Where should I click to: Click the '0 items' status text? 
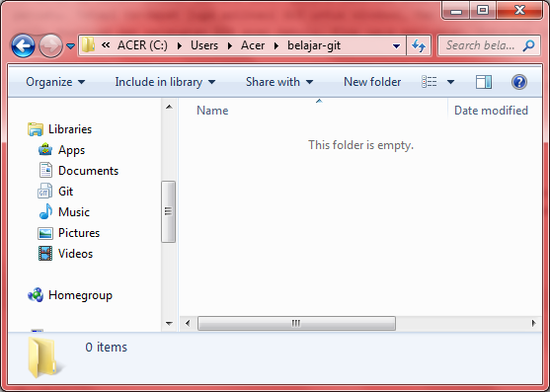click(106, 348)
